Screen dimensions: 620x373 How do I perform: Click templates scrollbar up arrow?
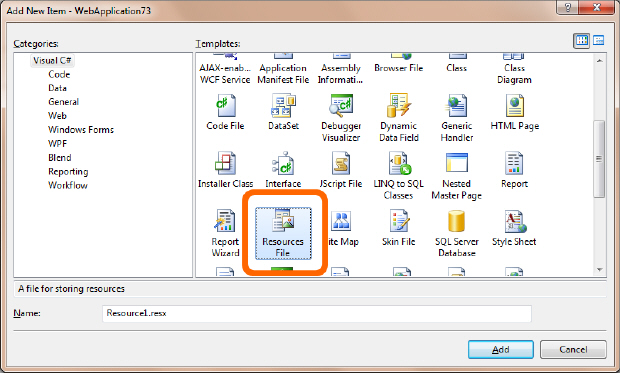[x=599, y=61]
